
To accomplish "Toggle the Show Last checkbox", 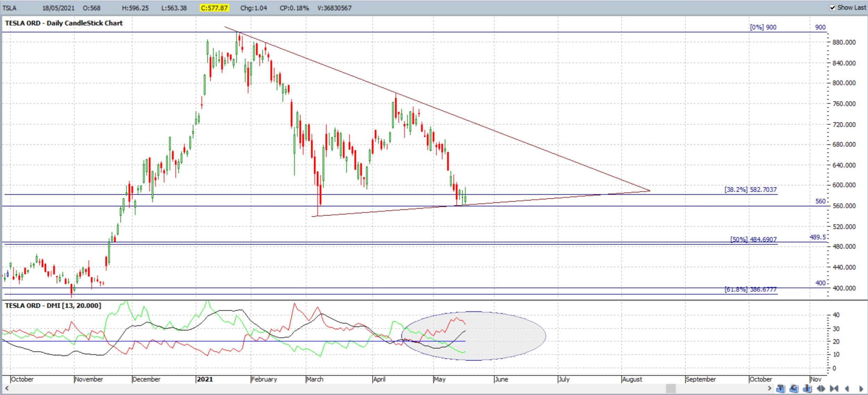I will (833, 8).
